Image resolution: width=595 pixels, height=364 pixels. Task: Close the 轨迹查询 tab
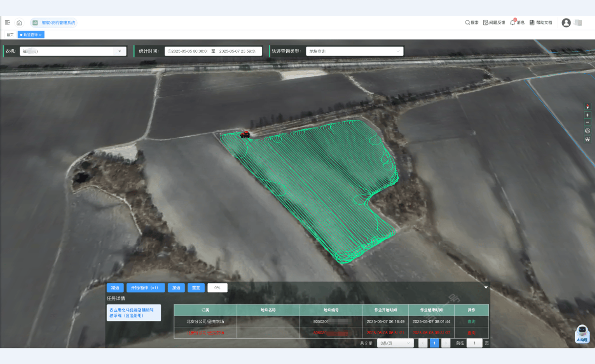point(41,35)
